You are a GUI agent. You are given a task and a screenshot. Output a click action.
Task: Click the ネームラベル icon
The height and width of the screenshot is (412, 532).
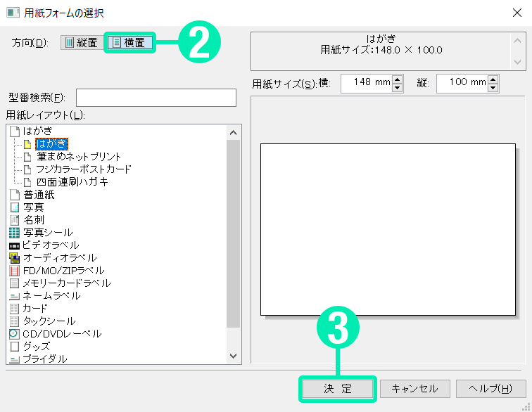click(15, 297)
